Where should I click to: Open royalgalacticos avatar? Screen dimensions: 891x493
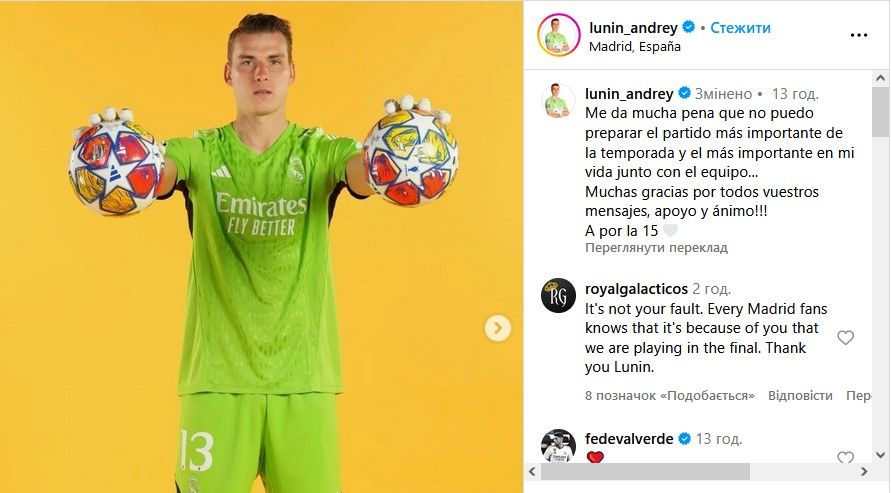tap(558, 295)
